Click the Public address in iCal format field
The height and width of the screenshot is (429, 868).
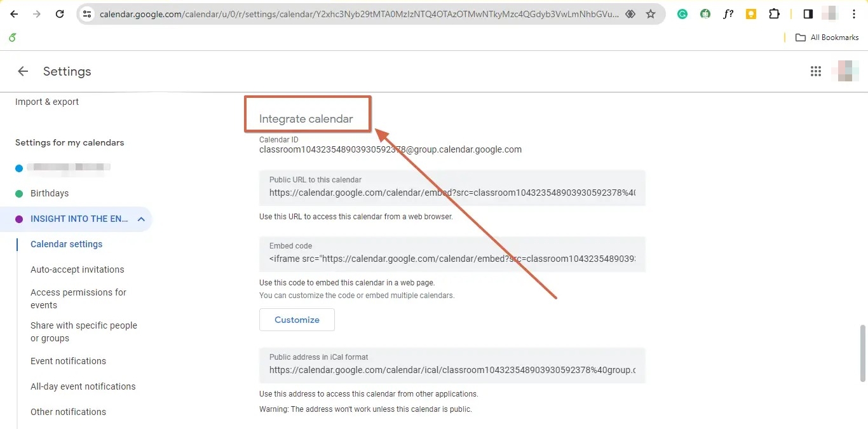pyautogui.click(x=452, y=365)
